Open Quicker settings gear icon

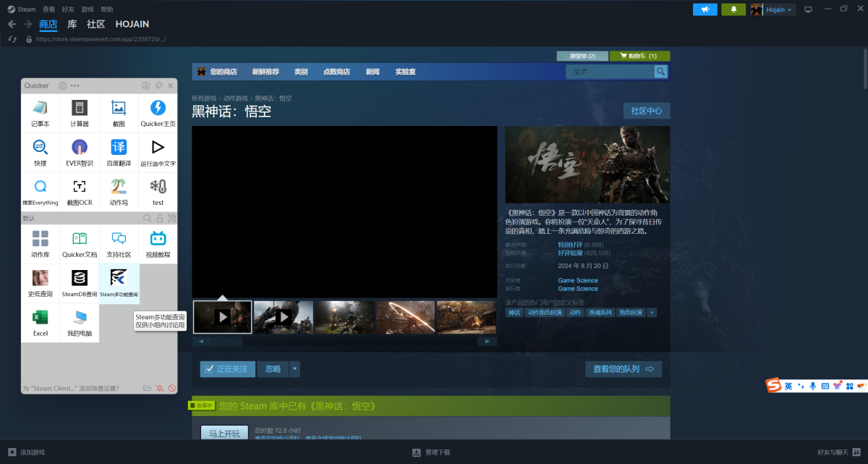click(63, 85)
